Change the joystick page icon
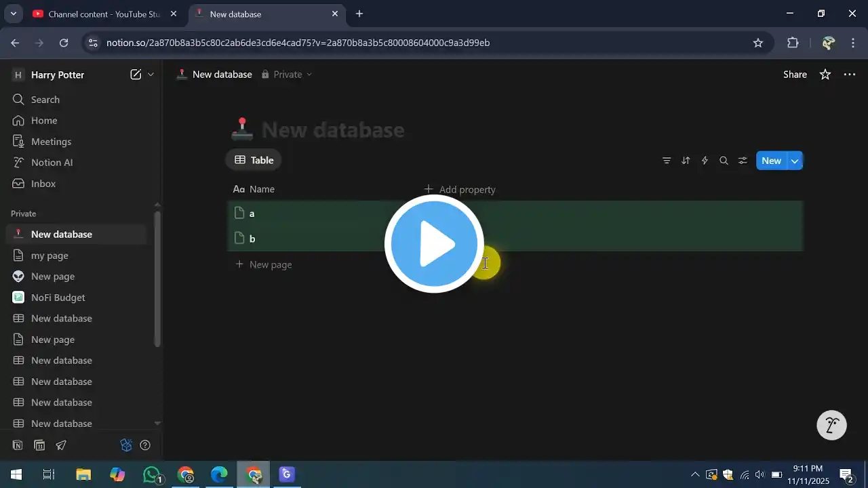 242,129
